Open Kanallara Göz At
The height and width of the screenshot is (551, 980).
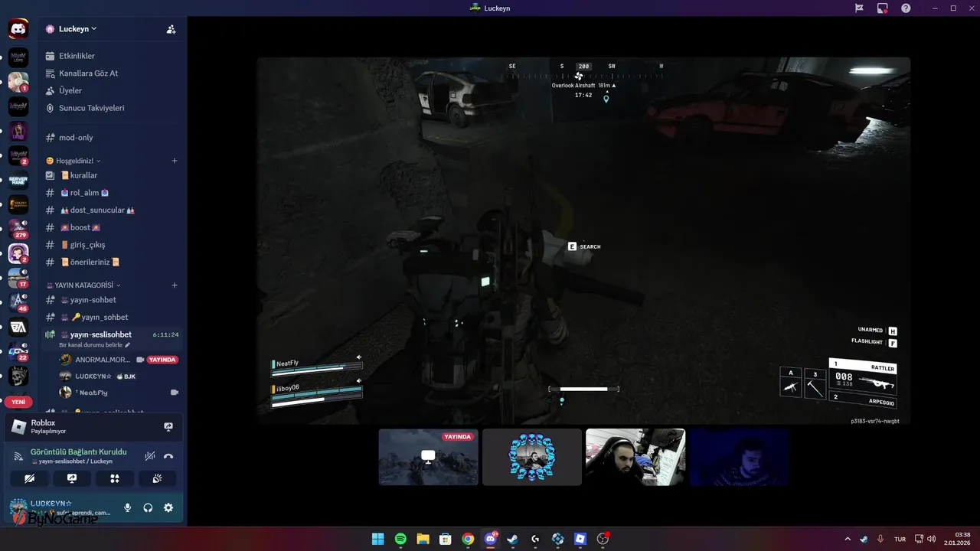pyautogui.click(x=111, y=73)
